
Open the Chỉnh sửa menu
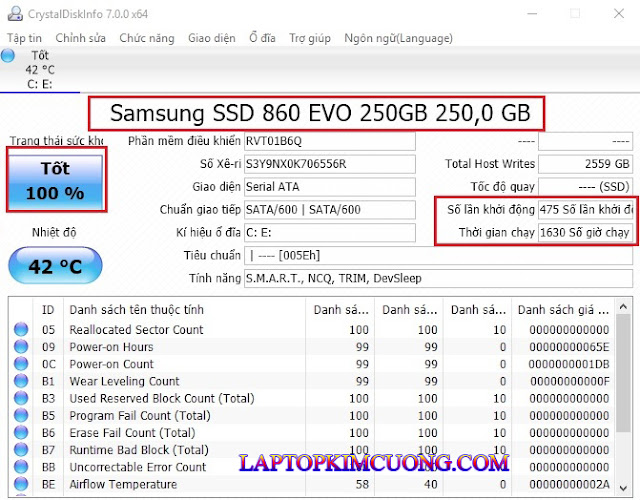coord(80,38)
